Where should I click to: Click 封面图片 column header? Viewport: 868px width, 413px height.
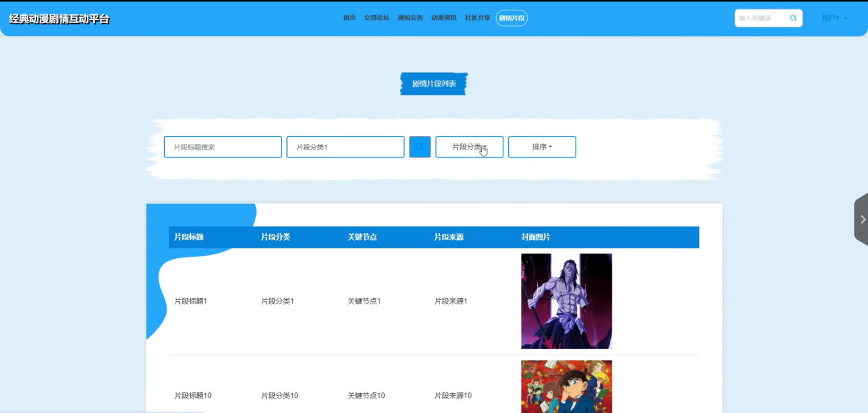click(536, 237)
